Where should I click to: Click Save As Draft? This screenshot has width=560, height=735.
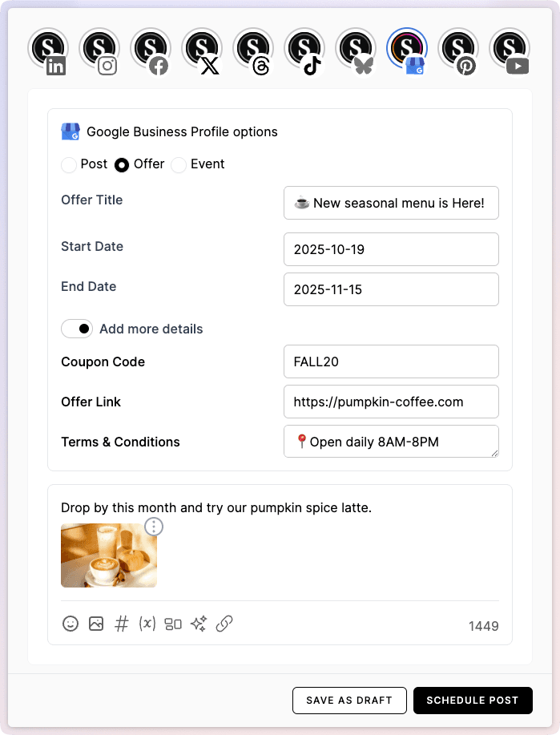coord(349,700)
